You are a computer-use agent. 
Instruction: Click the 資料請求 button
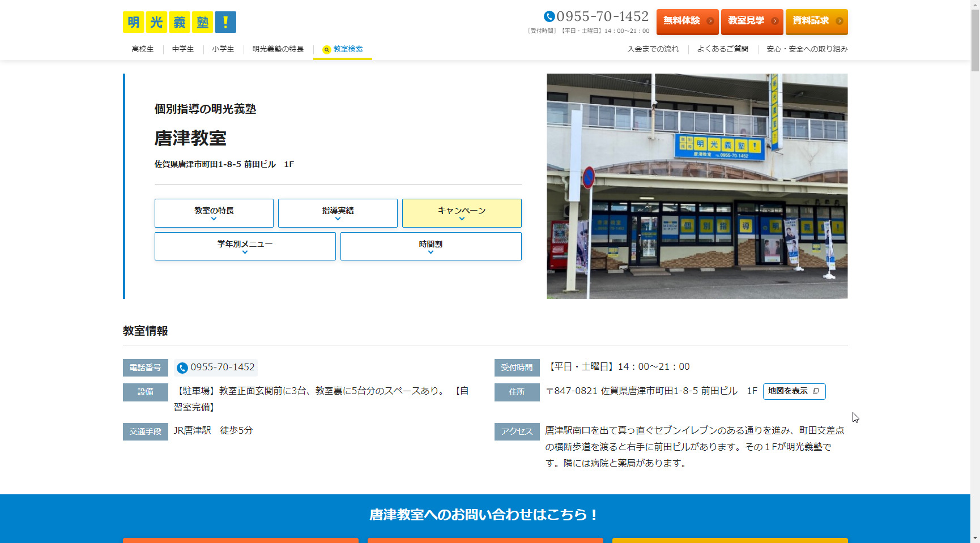coord(817,22)
